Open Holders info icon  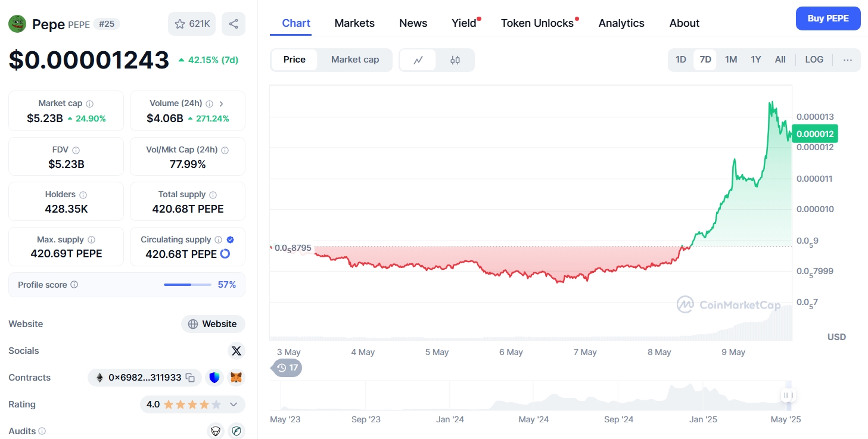pyautogui.click(x=83, y=195)
